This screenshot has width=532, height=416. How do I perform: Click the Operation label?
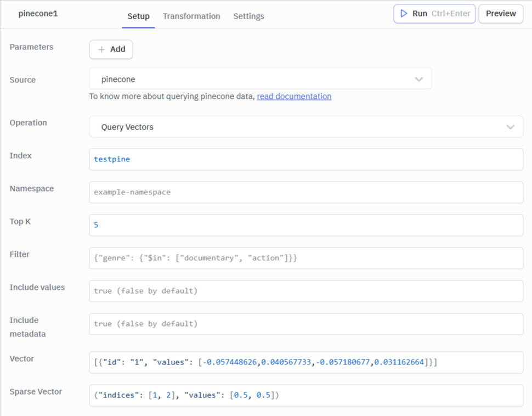pos(28,122)
